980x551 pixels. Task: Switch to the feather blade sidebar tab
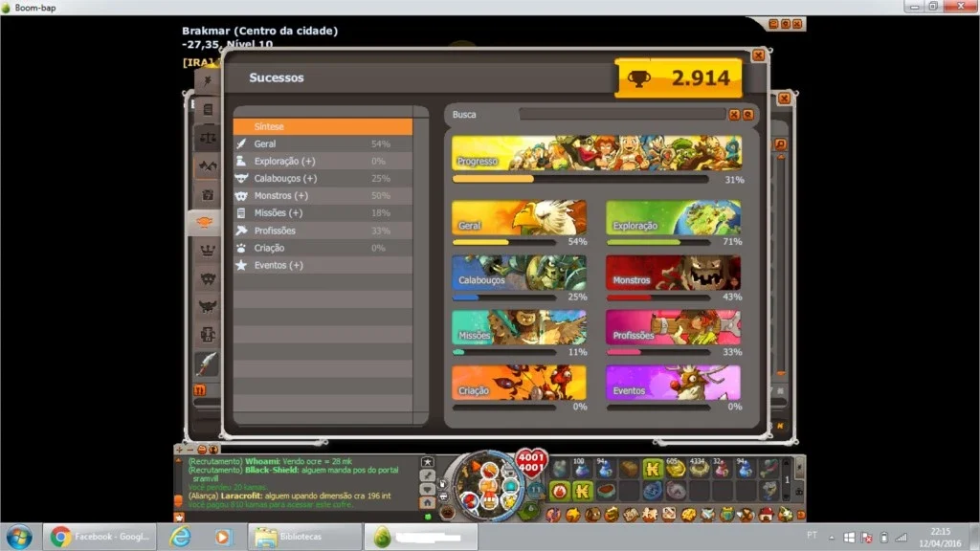pyautogui.click(x=207, y=363)
